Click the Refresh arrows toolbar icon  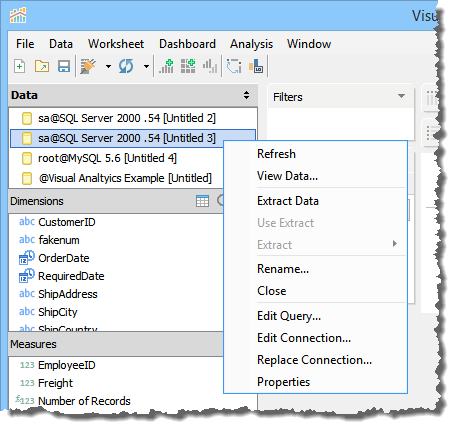click(126, 66)
